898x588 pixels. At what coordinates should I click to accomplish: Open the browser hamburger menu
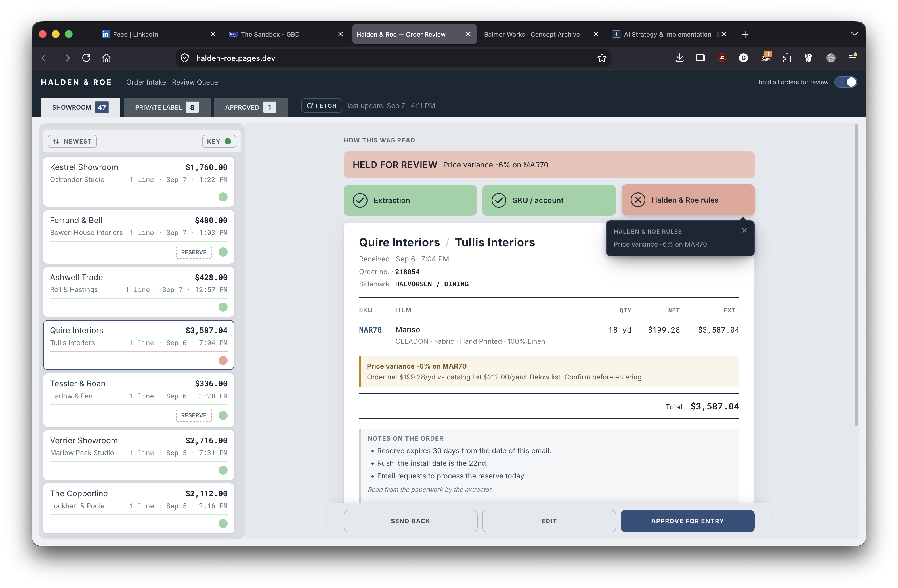tap(852, 58)
